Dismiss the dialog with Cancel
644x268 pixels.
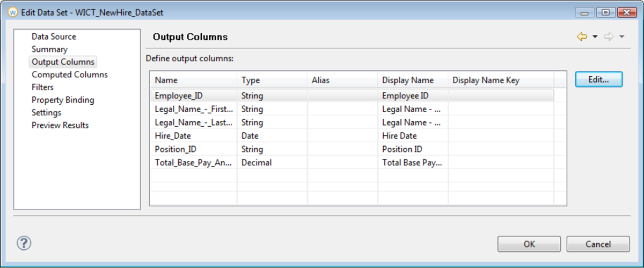598,244
